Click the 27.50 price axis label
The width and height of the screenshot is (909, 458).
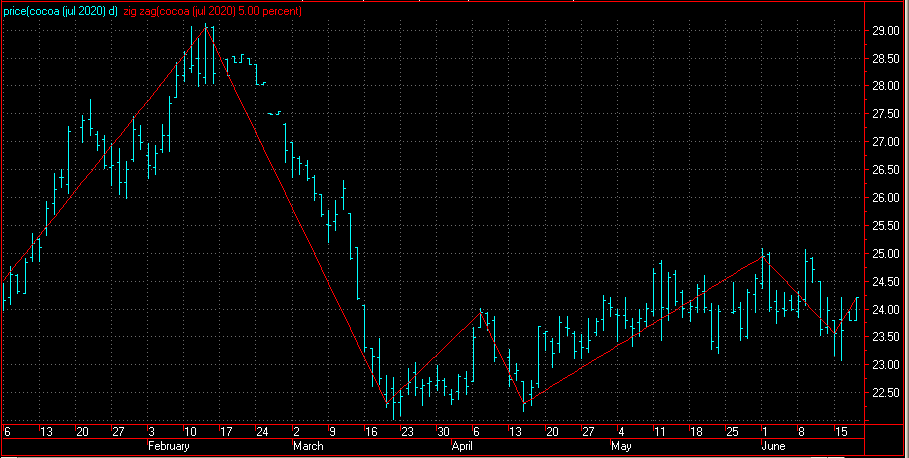[x=886, y=114]
